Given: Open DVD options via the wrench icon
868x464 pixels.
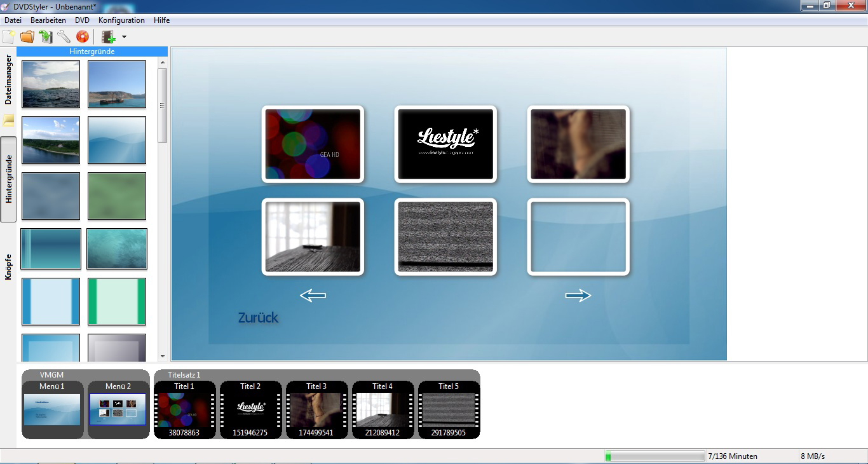Looking at the screenshot, I should (x=64, y=37).
